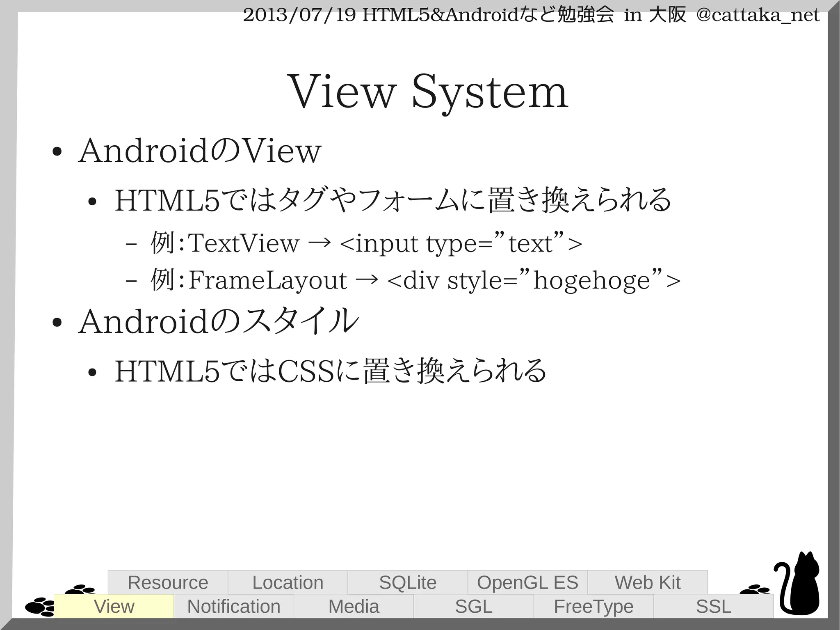Screen dimensions: 840x630
Task: Click the black cat silhouette icon
Action: click(x=797, y=584)
